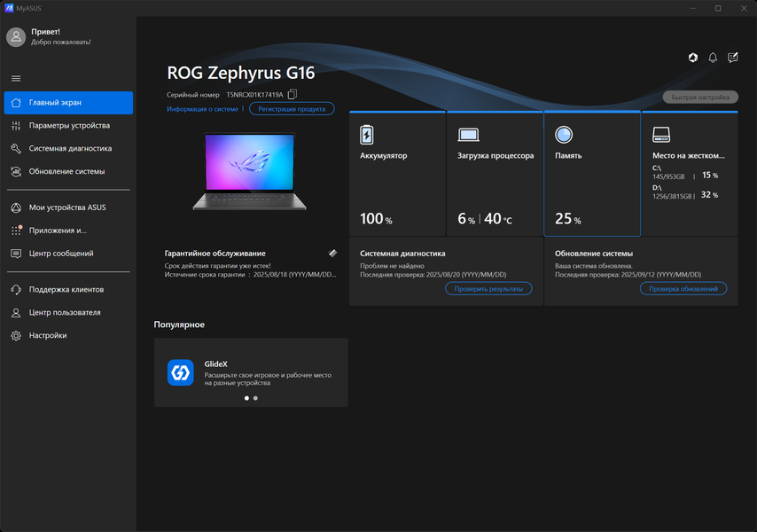The width and height of the screenshot is (757, 532).
Task: Click the wrench icon for Системная диагностика
Action: pos(16,148)
